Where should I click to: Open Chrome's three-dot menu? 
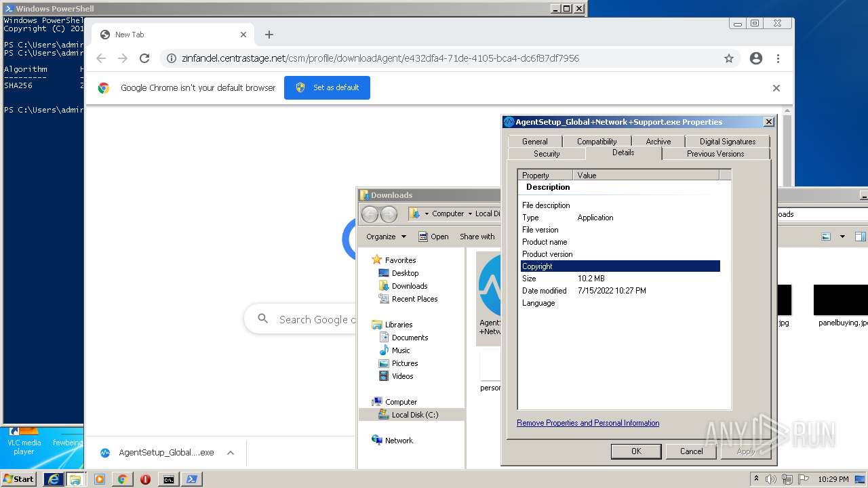coord(778,58)
